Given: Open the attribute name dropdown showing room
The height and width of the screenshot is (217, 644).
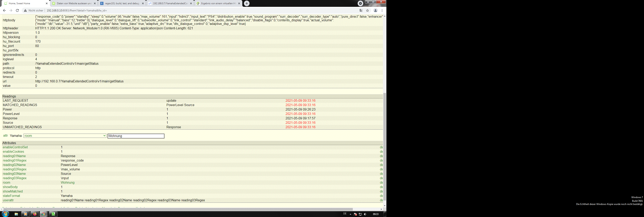Looking at the screenshot, I should (65, 136).
